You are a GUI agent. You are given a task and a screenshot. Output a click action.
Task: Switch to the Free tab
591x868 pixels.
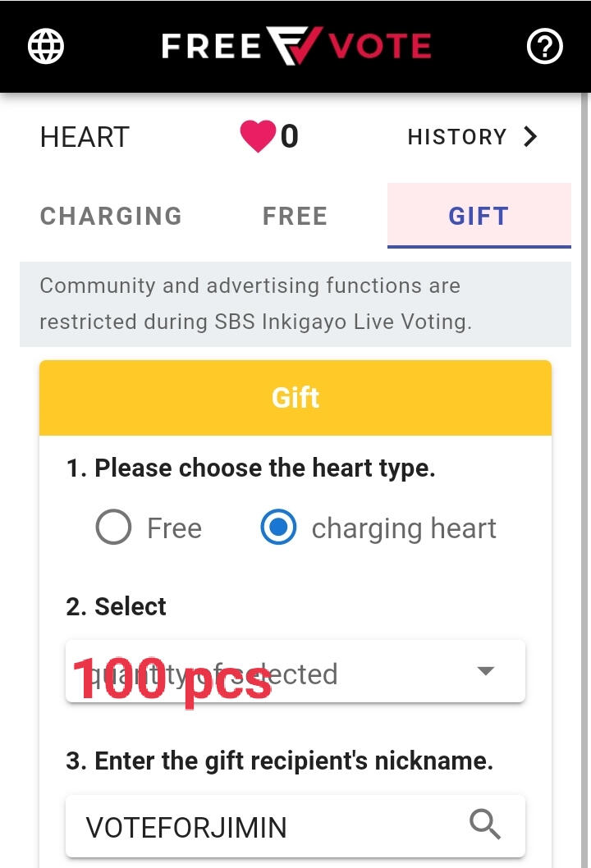[295, 216]
